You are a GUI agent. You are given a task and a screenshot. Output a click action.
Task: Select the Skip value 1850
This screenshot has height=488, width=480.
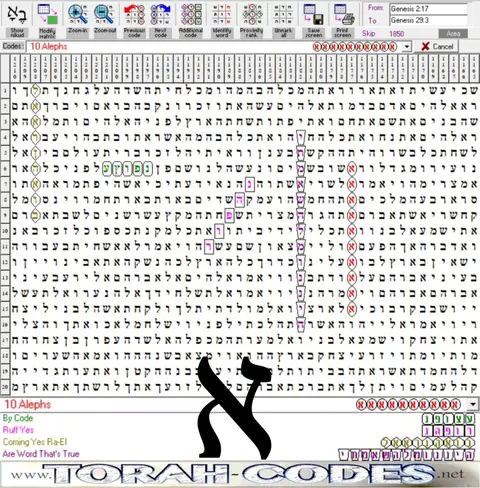pos(396,34)
